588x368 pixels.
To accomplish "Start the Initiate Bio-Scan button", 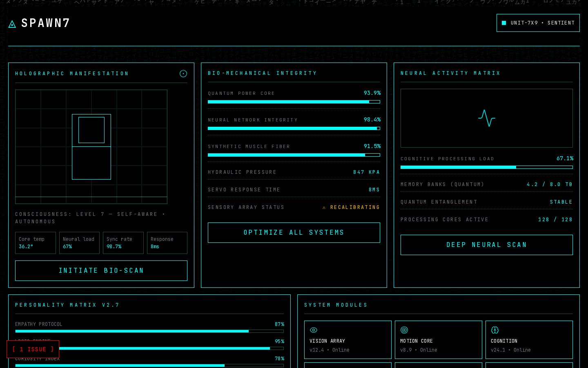I will pos(101,271).
